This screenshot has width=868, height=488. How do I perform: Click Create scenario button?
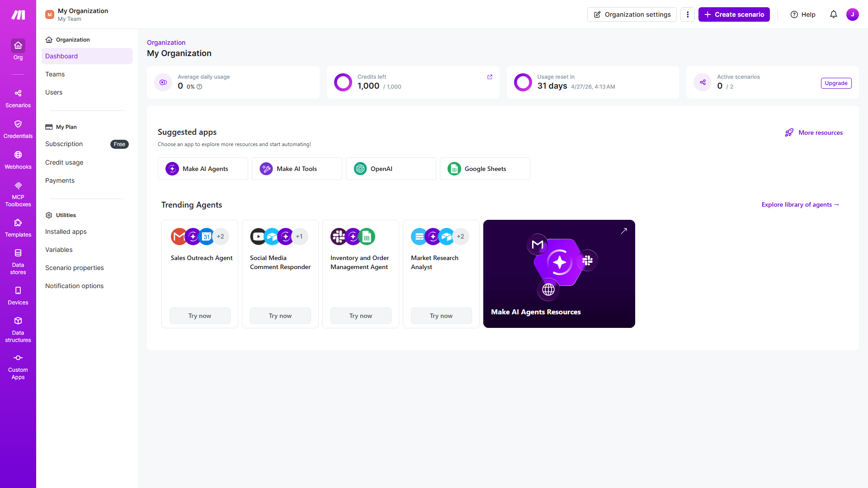(x=734, y=14)
